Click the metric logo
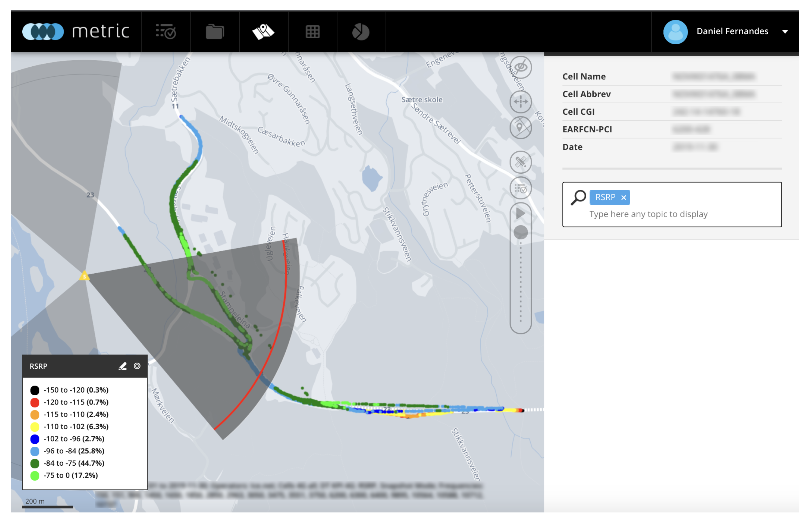812x521 pixels. click(76, 31)
